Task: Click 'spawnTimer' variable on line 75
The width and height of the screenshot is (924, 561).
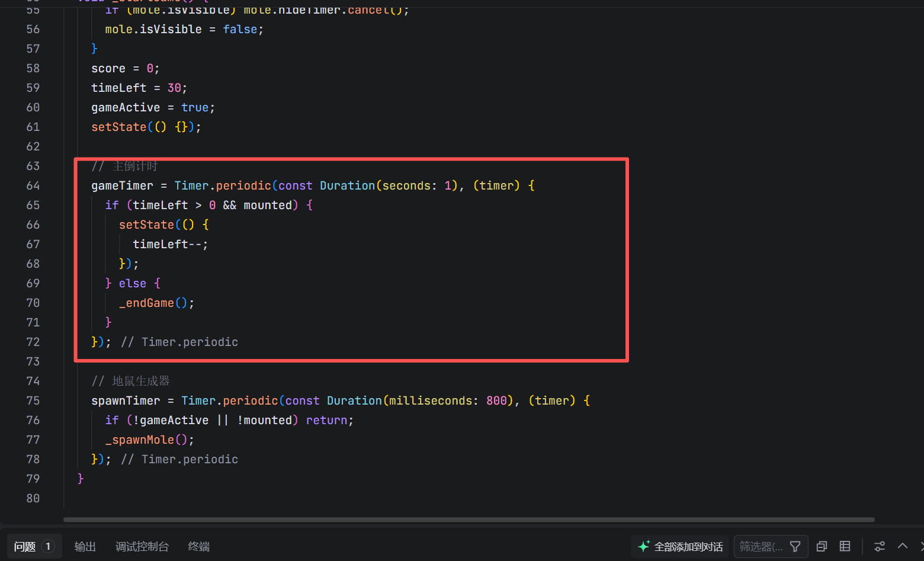Action: click(126, 400)
